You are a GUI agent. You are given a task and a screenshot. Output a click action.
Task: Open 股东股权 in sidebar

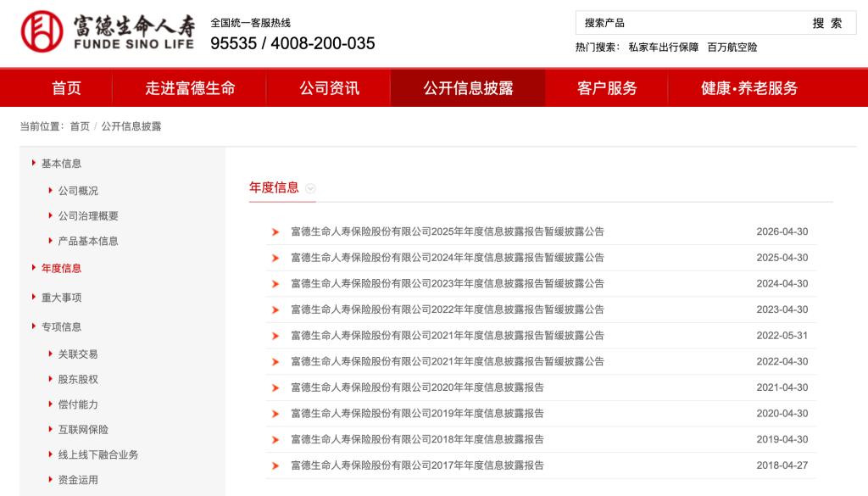point(78,379)
